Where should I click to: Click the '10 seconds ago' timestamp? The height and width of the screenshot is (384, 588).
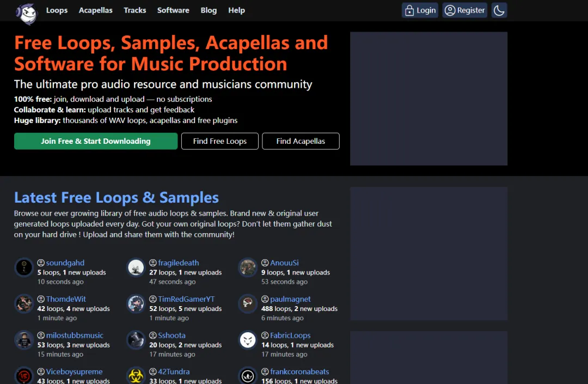pos(60,282)
